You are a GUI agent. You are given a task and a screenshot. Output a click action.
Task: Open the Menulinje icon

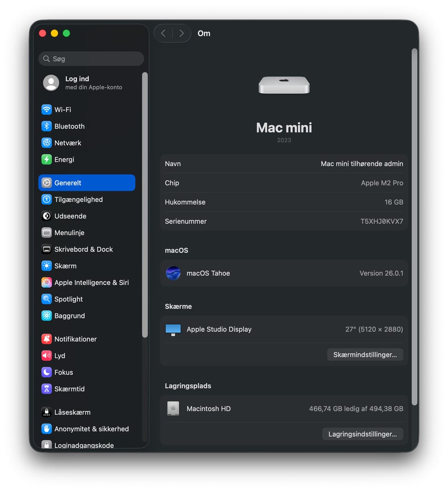(x=47, y=233)
